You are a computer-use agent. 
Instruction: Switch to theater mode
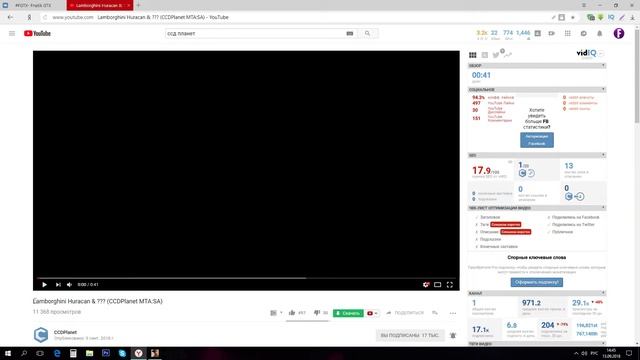tap(438, 284)
